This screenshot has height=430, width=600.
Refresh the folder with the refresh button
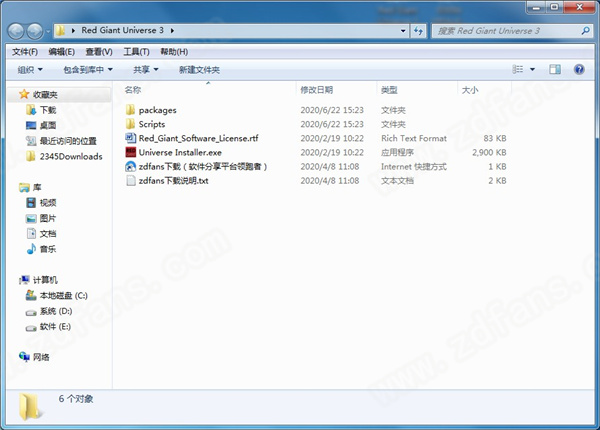[x=418, y=31]
